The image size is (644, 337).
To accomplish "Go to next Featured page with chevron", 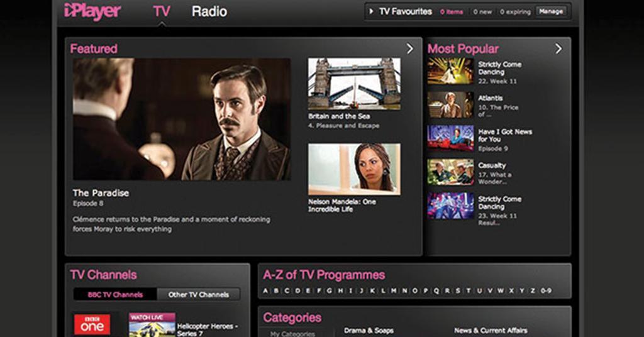I will 410,49.
